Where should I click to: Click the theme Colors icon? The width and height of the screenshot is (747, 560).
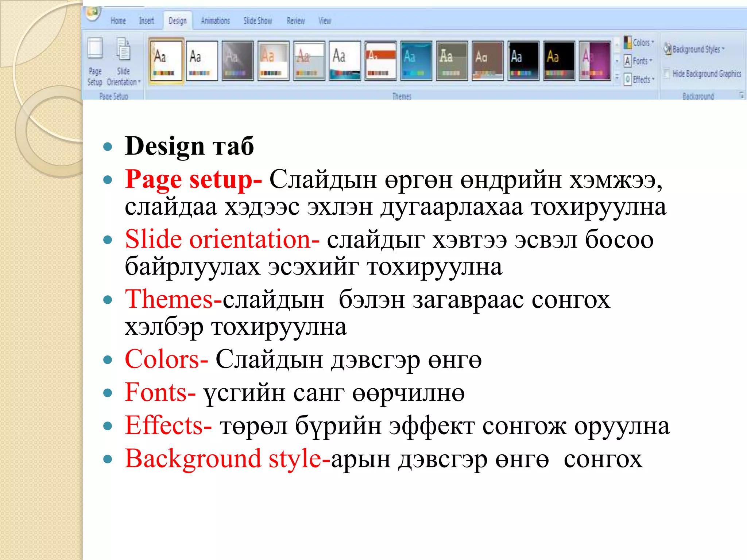click(628, 43)
